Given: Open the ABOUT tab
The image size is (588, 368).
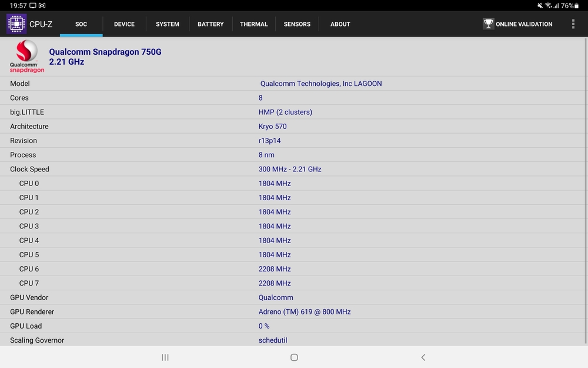Looking at the screenshot, I should tap(340, 24).
